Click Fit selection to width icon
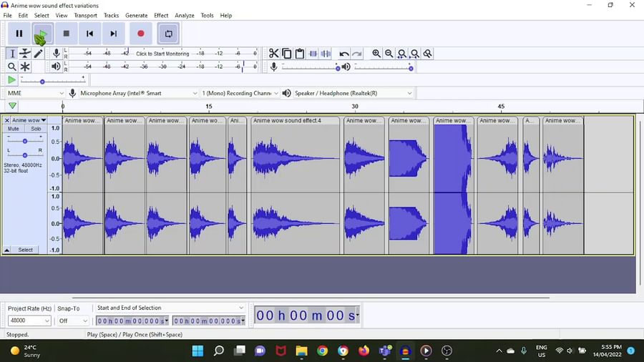 coord(402,54)
